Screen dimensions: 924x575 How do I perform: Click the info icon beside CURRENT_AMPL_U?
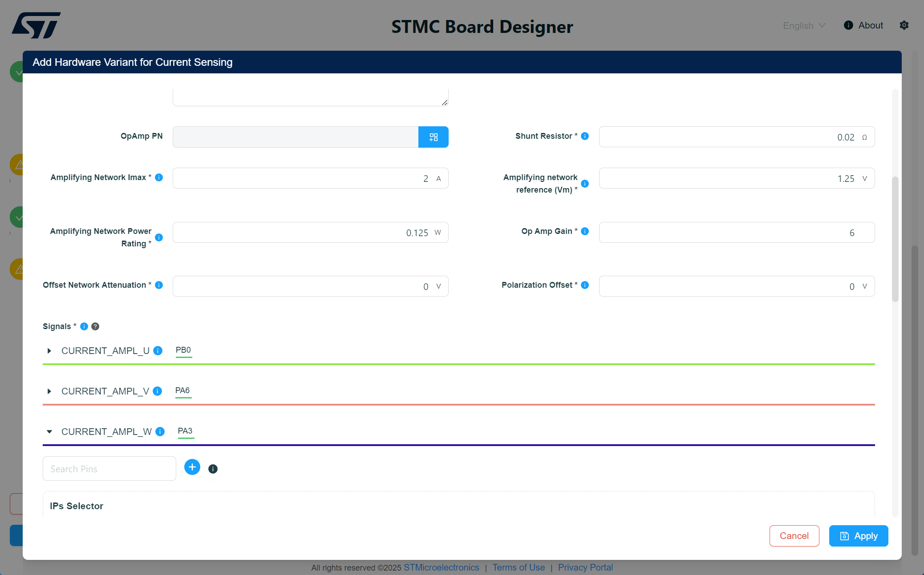(157, 351)
